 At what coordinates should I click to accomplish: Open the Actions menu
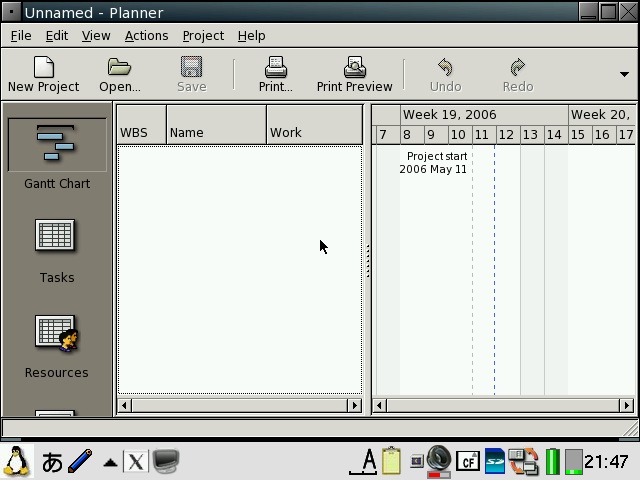(x=146, y=35)
